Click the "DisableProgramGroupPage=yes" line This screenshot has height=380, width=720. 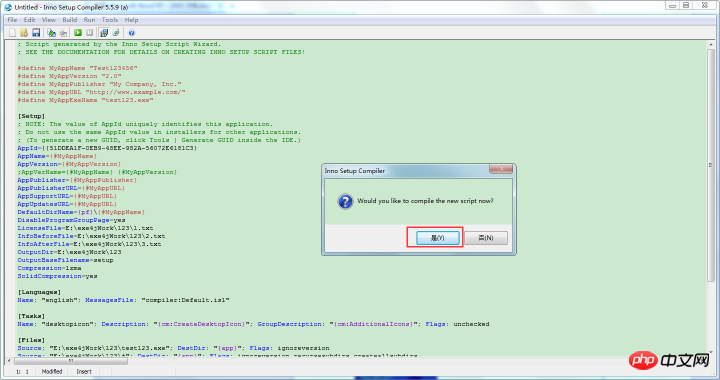[x=71, y=220]
